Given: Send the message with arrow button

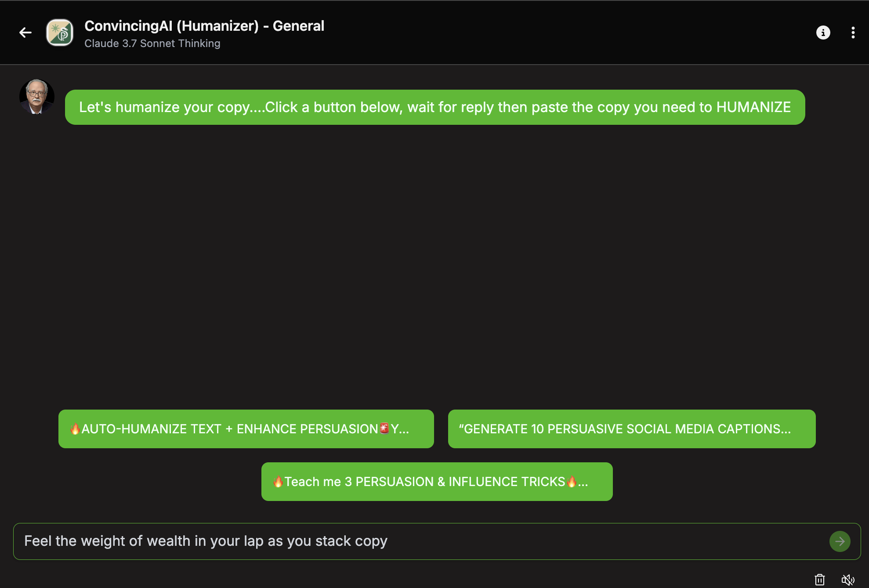Looking at the screenshot, I should pyautogui.click(x=840, y=541).
